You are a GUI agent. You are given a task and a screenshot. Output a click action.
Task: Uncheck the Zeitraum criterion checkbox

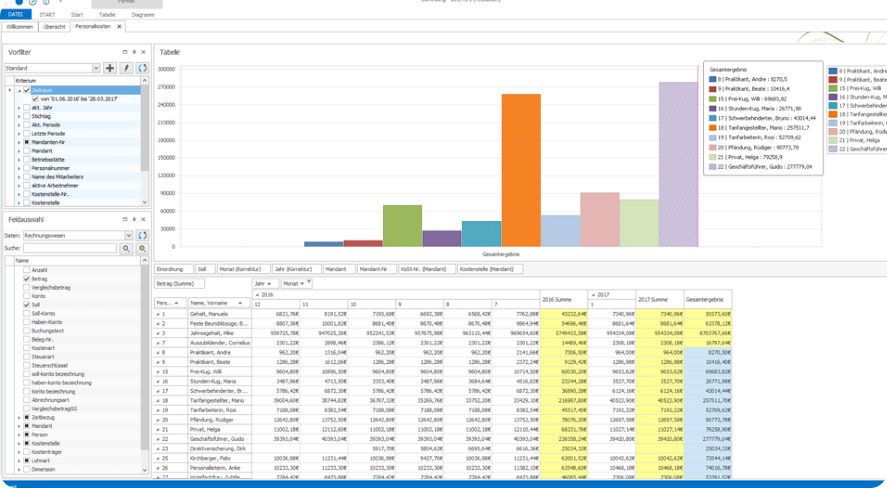(x=27, y=90)
